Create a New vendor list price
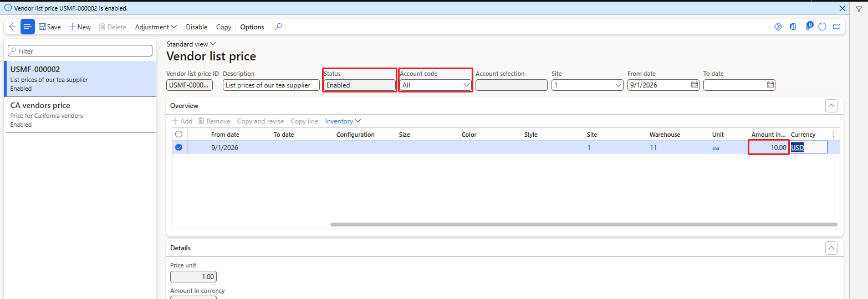 pos(80,27)
